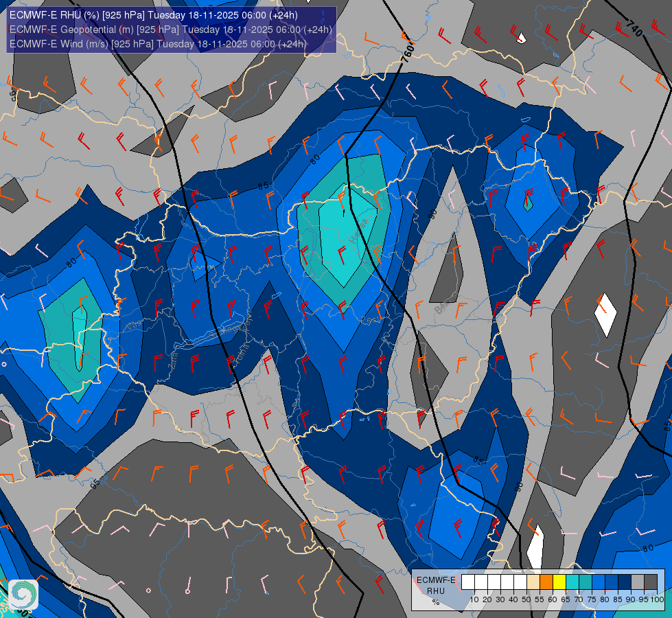Pick the yellow 60-65 legend swatch
The width and height of the screenshot is (672, 618).
pyautogui.click(x=559, y=582)
